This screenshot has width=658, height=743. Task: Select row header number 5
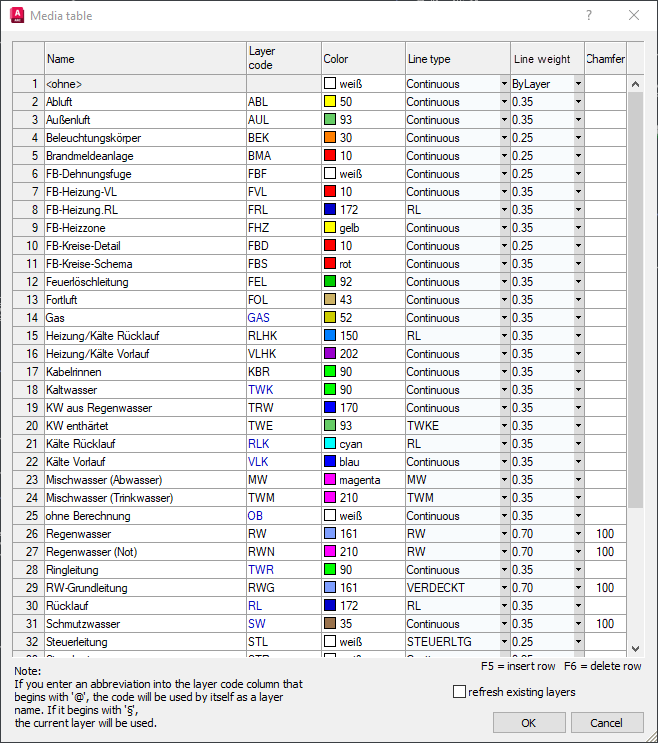click(28, 156)
